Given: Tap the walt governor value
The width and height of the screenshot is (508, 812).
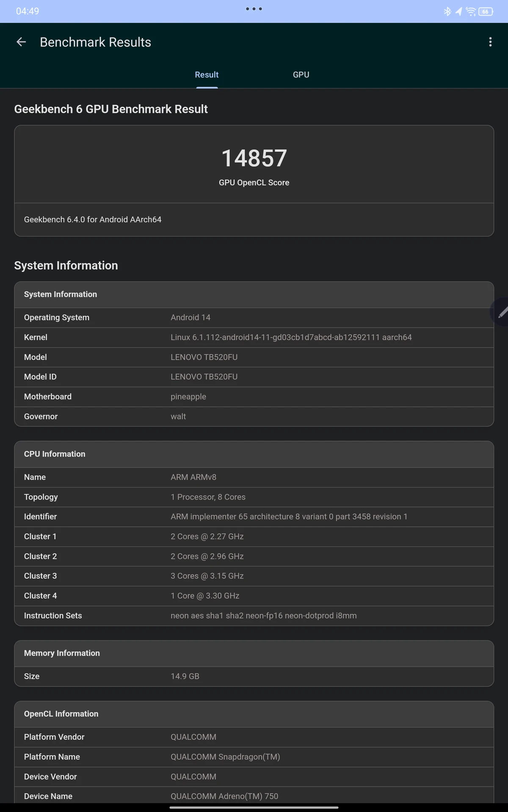Looking at the screenshot, I should pyautogui.click(x=178, y=417).
